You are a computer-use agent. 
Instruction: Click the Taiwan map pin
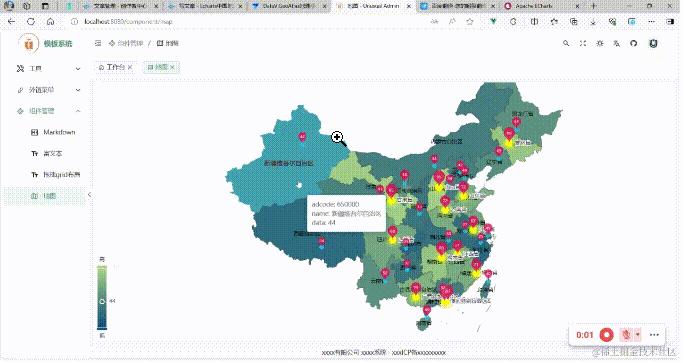(x=488, y=274)
